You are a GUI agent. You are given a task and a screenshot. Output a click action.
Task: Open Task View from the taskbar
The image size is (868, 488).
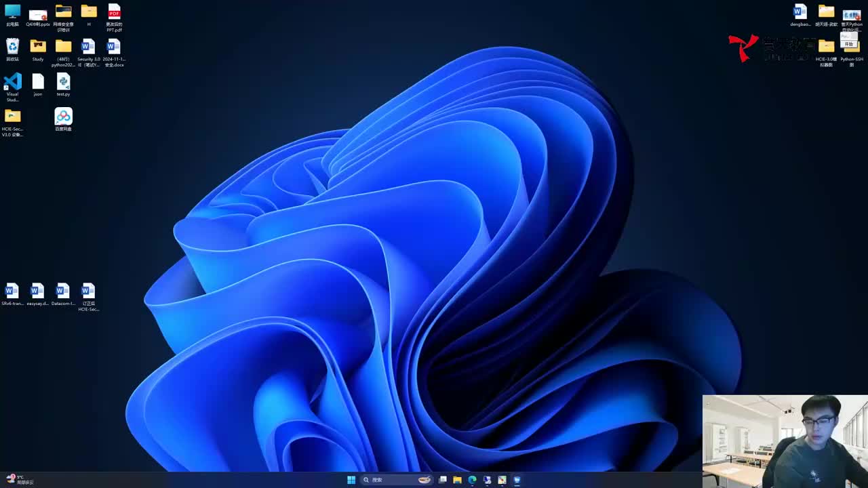[443, 480]
